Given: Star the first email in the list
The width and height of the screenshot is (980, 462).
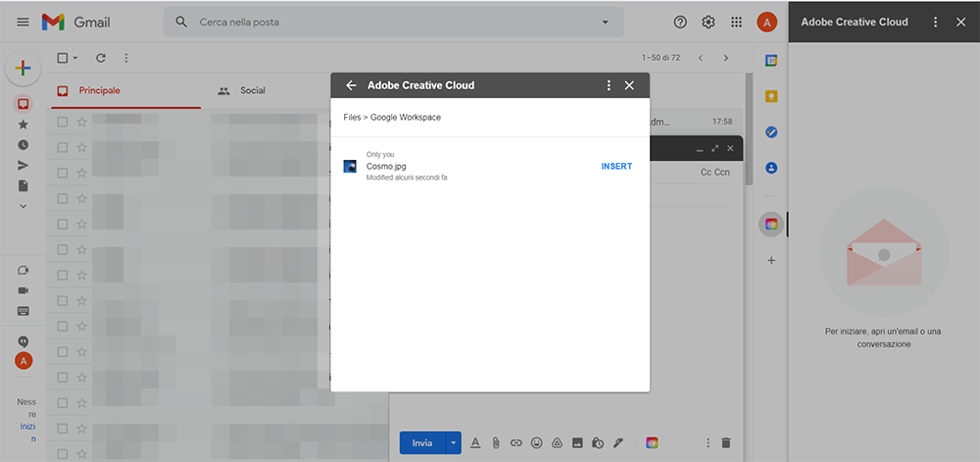Looking at the screenshot, I should click(82, 122).
